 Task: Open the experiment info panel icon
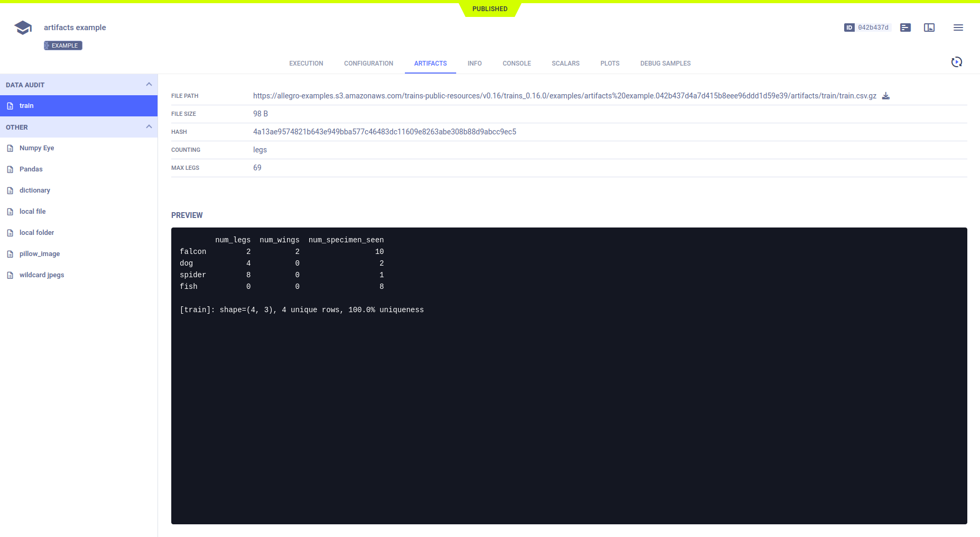click(x=905, y=28)
